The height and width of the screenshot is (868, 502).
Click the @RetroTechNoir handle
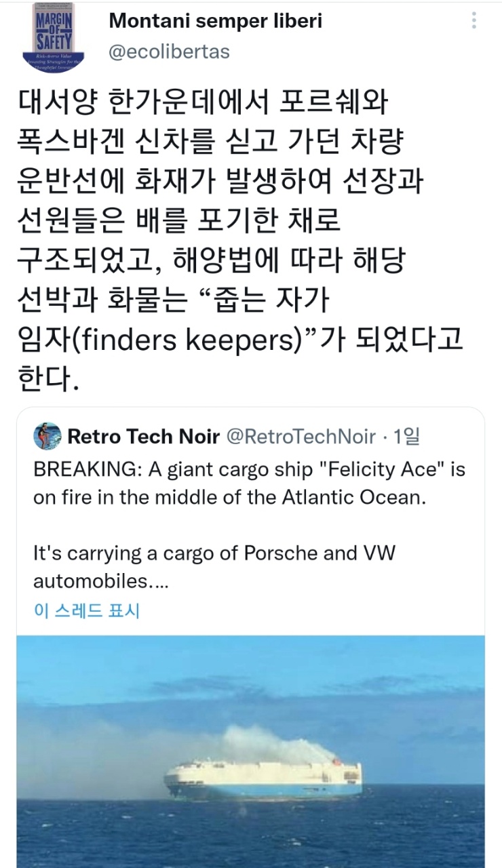[300, 436]
